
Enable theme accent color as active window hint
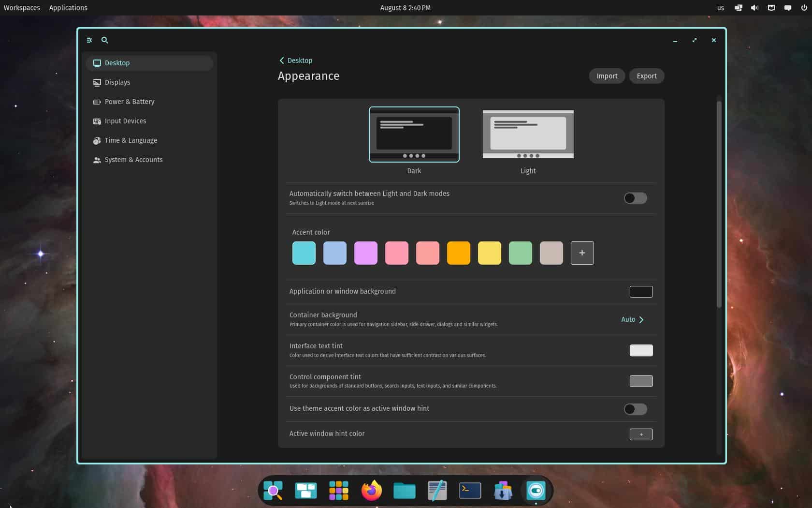coord(635,409)
